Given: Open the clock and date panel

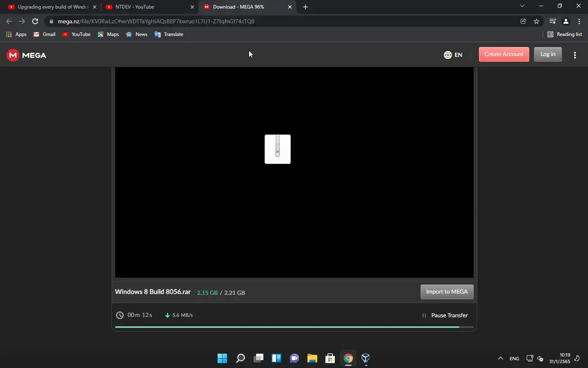Looking at the screenshot, I should [560, 359].
